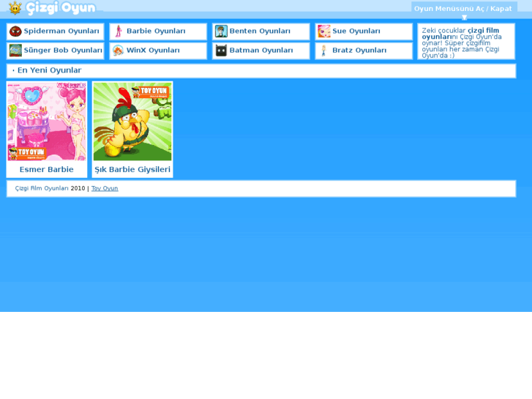Viewport: 532px width, 399px height.
Task: Click Şık Barbie Giysileri title link
Action: tap(132, 169)
